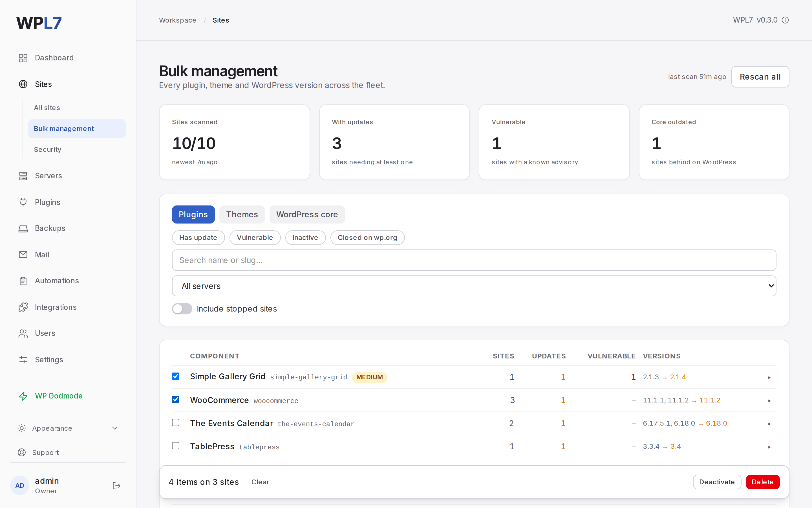Screen dimensions: 812x508
Task: Click Clear selection link
Action: 261,482
